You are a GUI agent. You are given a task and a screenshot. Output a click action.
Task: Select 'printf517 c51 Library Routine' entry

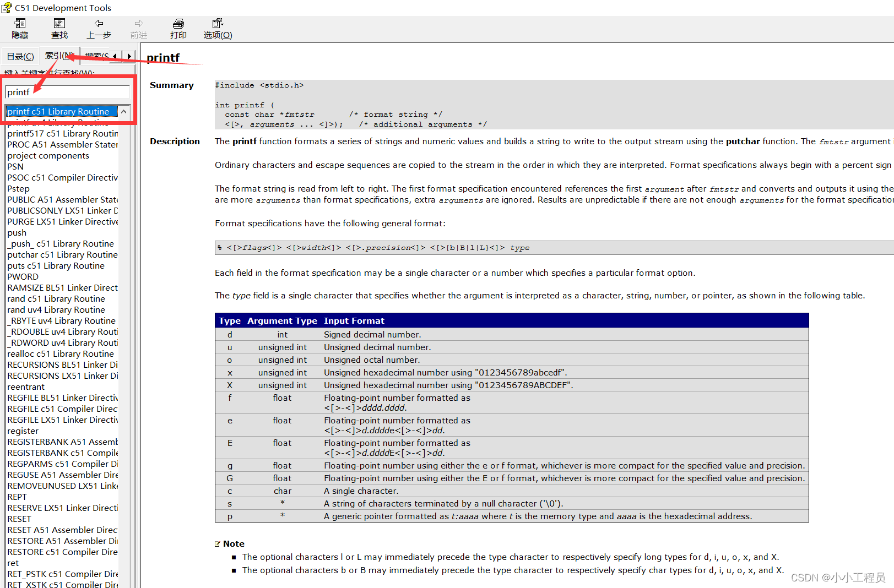[62, 133]
